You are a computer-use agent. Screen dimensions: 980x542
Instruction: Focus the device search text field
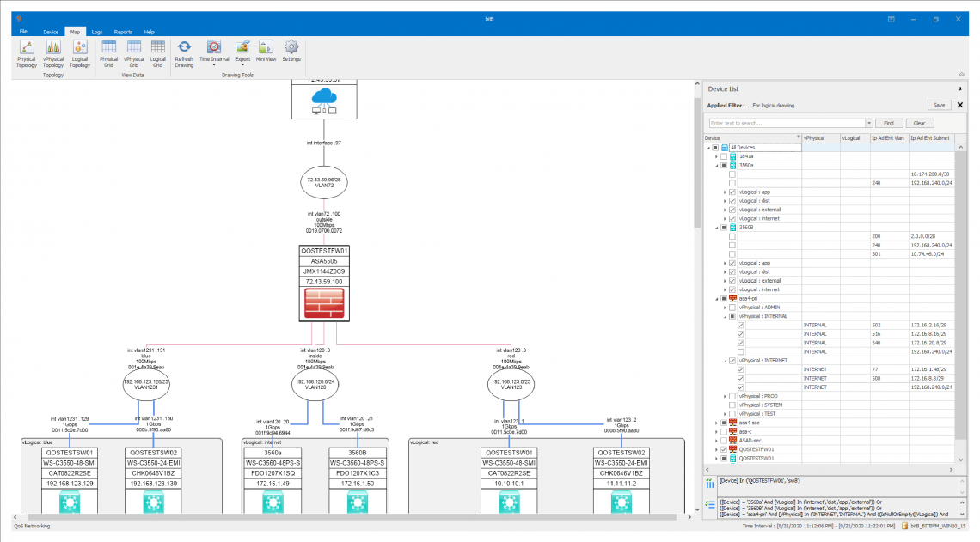(x=787, y=123)
